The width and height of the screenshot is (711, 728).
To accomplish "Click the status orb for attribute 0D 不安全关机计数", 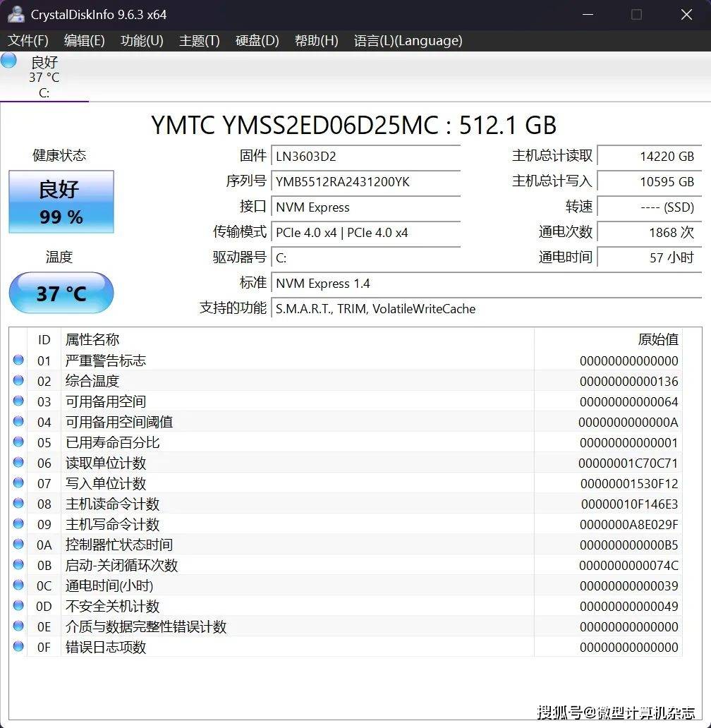I will point(18,605).
